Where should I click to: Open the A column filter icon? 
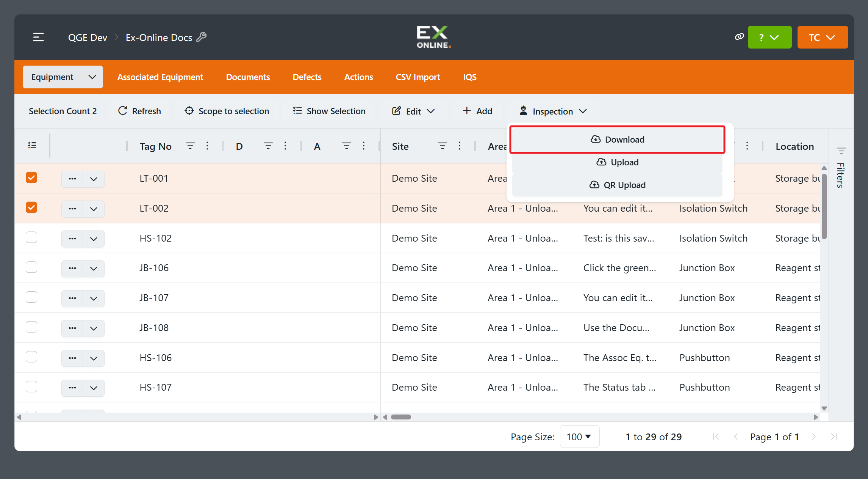tap(346, 146)
